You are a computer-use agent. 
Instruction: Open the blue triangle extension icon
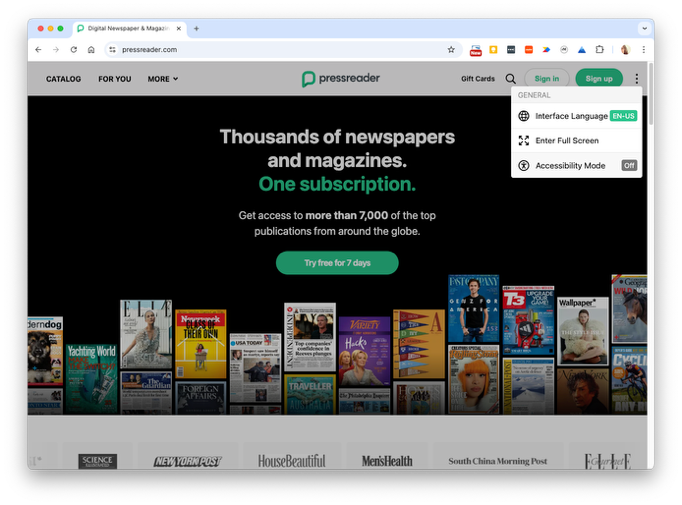coord(582,50)
